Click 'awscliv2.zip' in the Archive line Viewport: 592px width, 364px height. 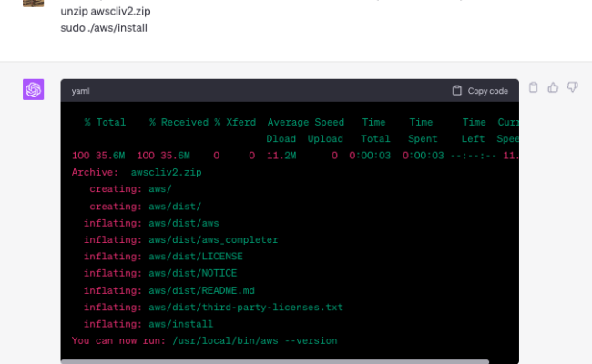click(x=166, y=172)
